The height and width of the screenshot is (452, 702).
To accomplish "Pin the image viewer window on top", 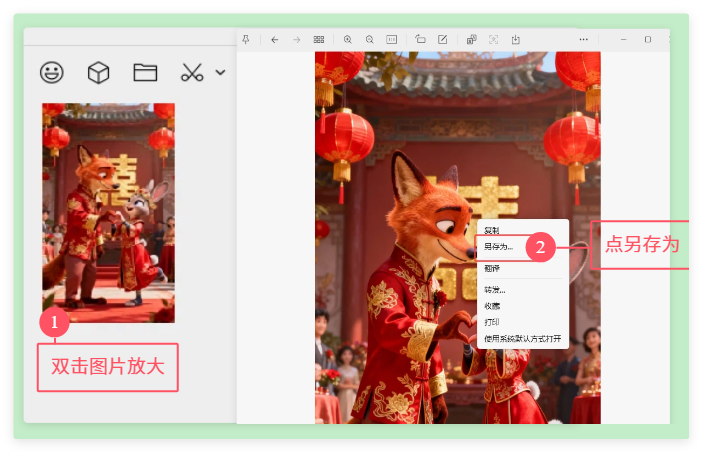I will pyautogui.click(x=246, y=39).
